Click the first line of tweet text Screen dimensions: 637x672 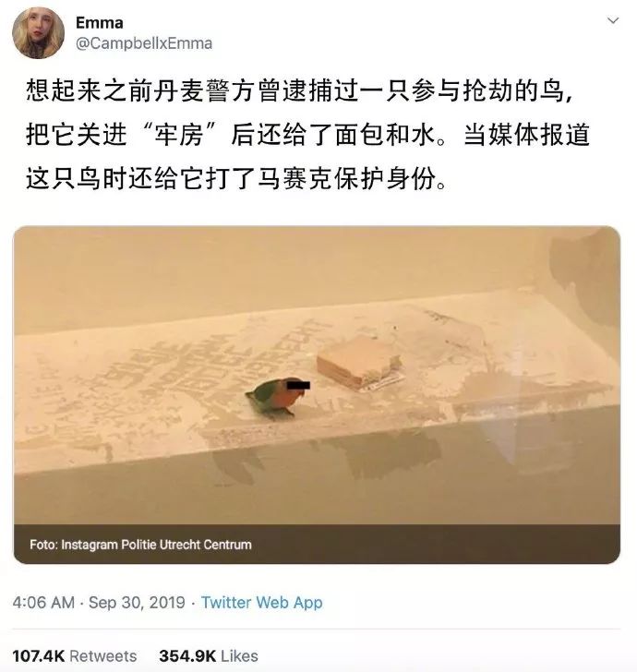click(299, 90)
